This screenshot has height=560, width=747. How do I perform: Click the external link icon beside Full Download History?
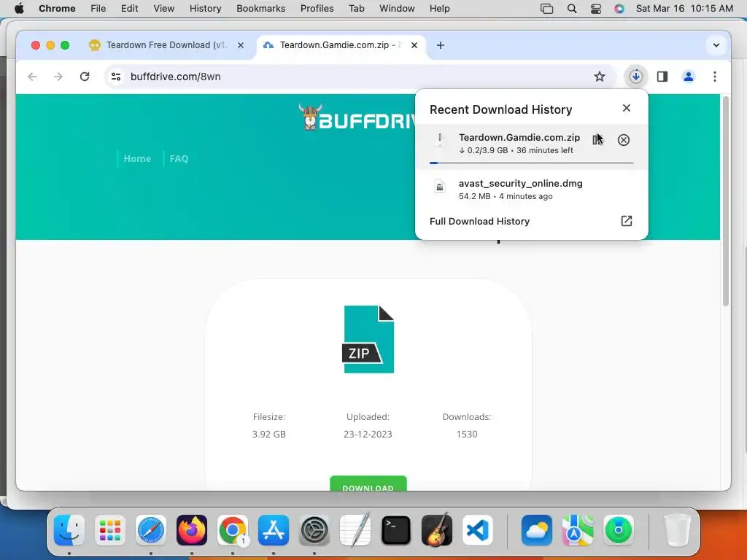point(626,221)
